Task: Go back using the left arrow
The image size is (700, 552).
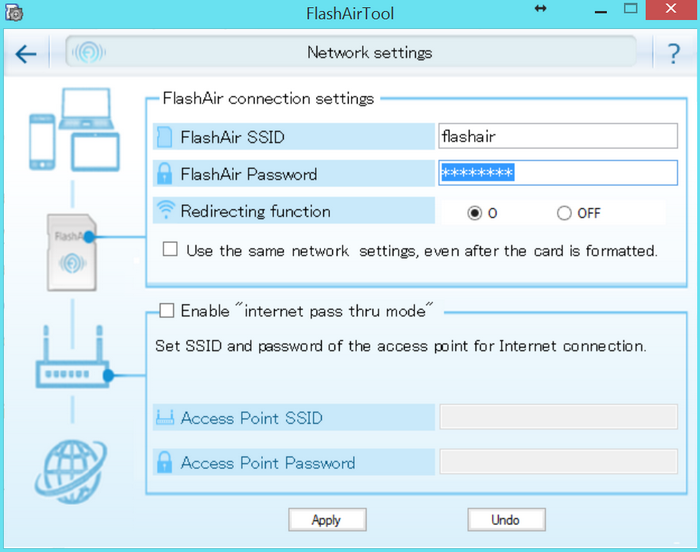Action: tap(25, 54)
